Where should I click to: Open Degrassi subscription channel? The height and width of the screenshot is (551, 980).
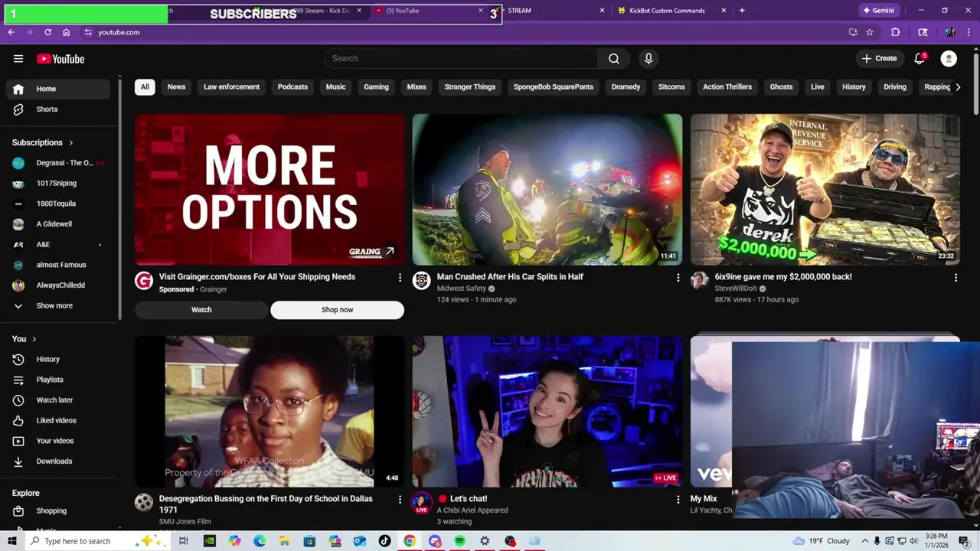point(58,163)
